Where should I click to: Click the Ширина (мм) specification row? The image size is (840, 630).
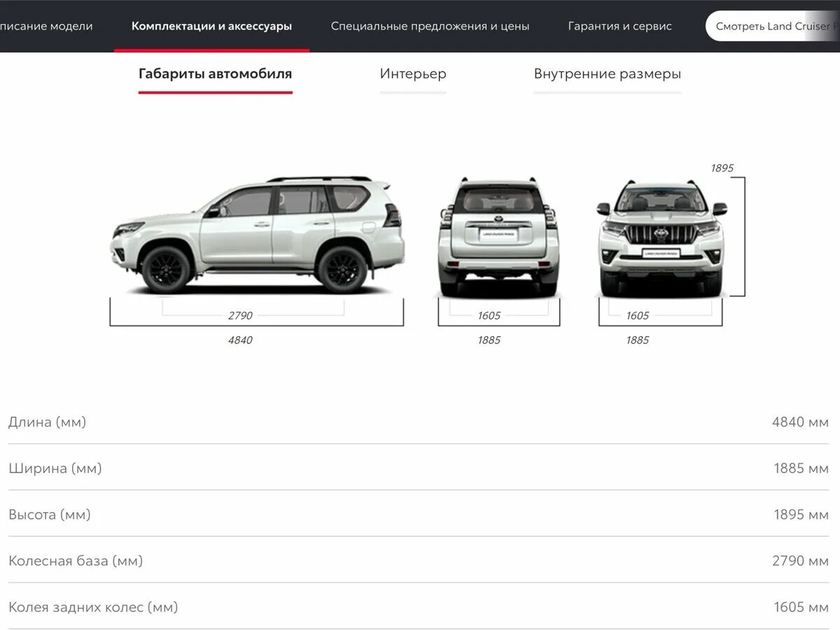420,468
